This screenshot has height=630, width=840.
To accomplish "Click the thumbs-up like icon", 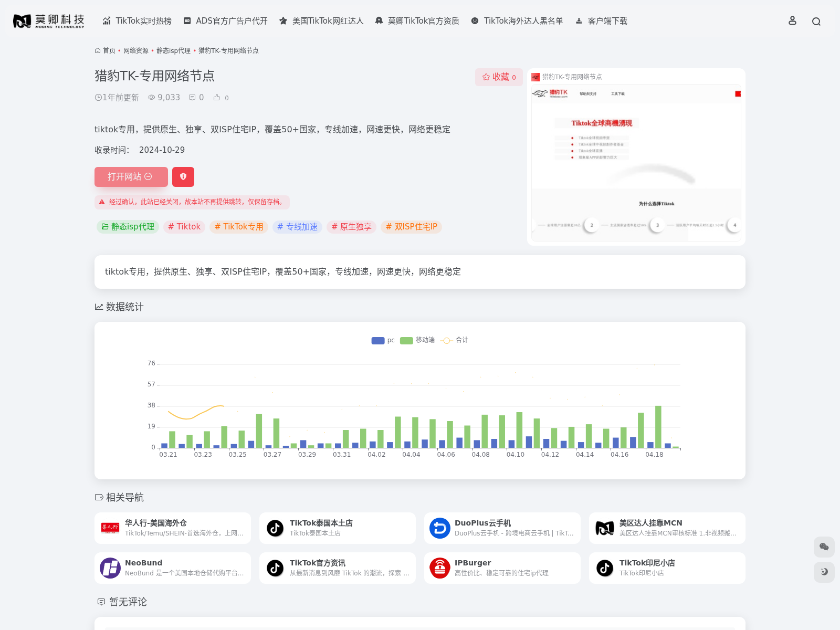I will click(217, 98).
